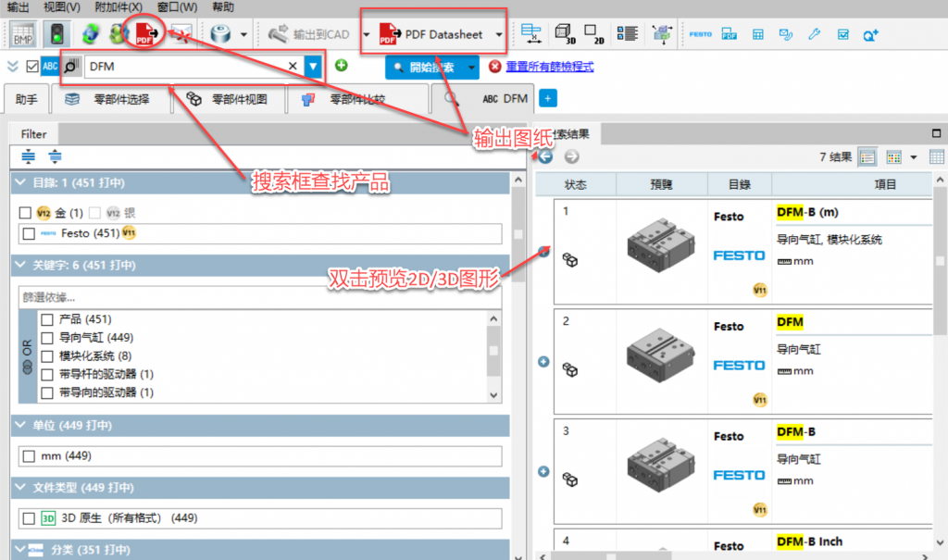The image size is (948, 560).
Task: Click the envelope email icon in the toolbar
Action: [x=181, y=34]
